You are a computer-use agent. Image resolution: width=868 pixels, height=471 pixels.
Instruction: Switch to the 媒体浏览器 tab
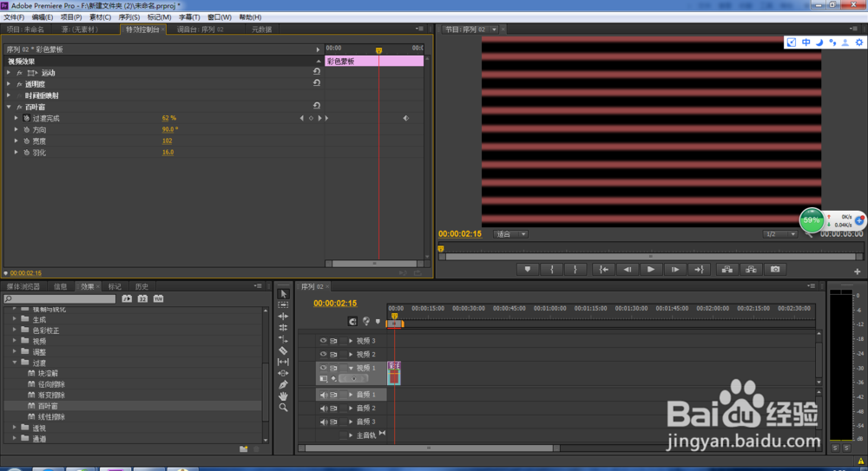coord(23,287)
